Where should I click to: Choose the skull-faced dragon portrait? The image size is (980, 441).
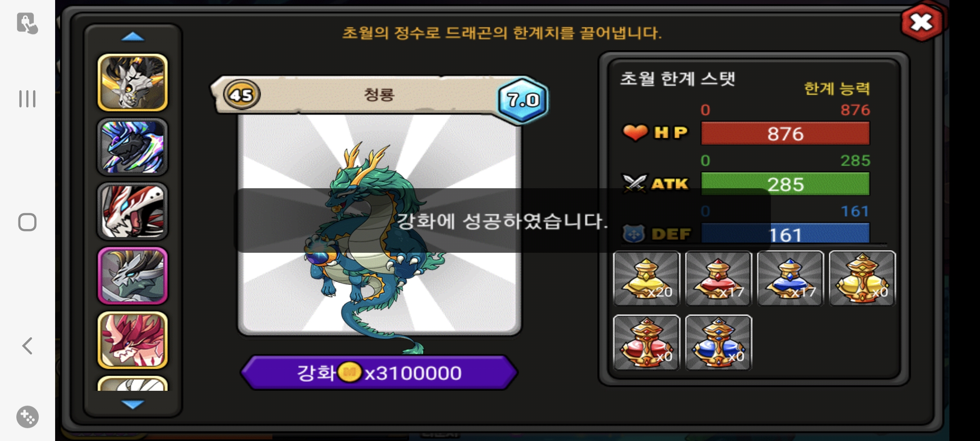coord(133,82)
